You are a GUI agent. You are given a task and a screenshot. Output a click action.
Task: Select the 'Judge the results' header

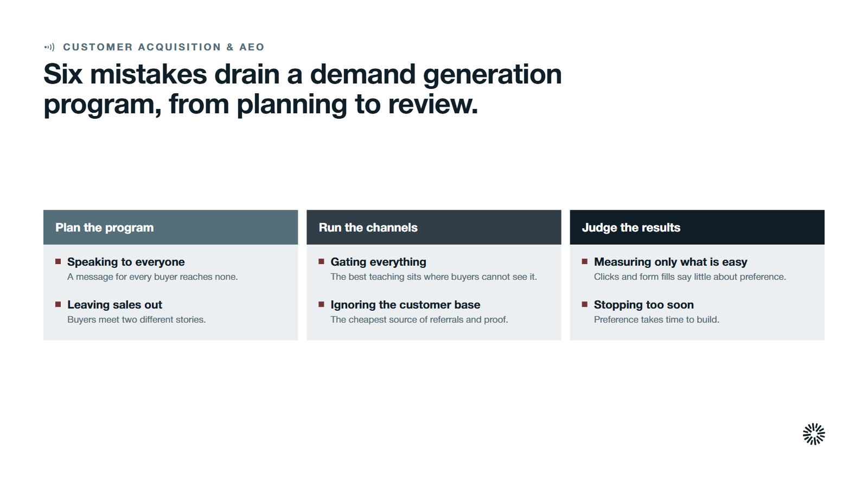pyautogui.click(x=697, y=227)
